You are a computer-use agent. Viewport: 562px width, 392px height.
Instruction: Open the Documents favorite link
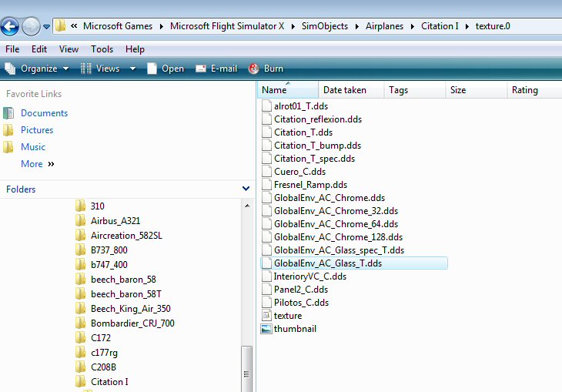[44, 113]
